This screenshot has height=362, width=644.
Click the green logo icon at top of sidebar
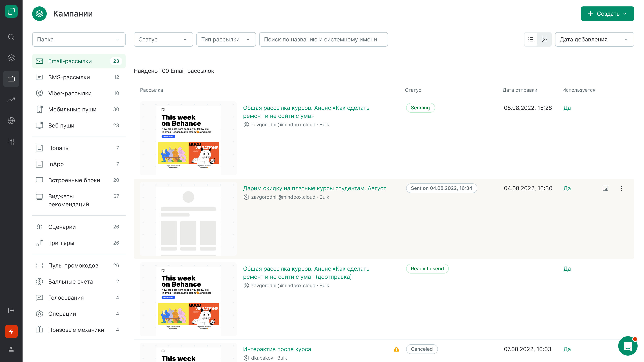click(x=11, y=11)
